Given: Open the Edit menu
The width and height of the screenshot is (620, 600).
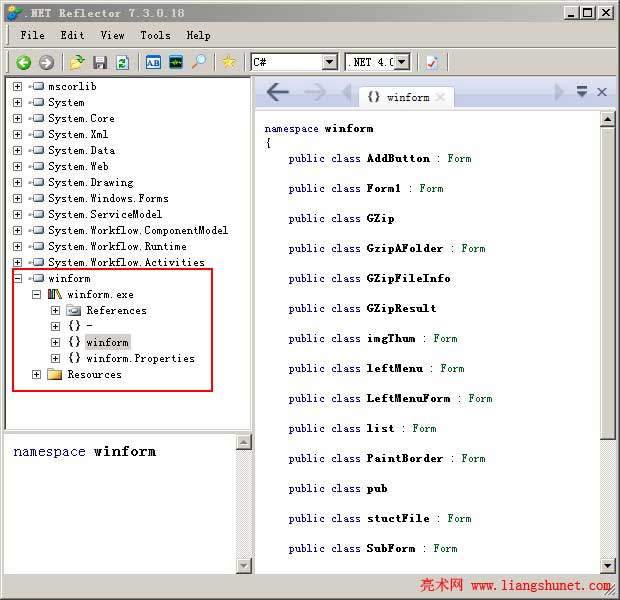Looking at the screenshot, I should click(72, 35).
